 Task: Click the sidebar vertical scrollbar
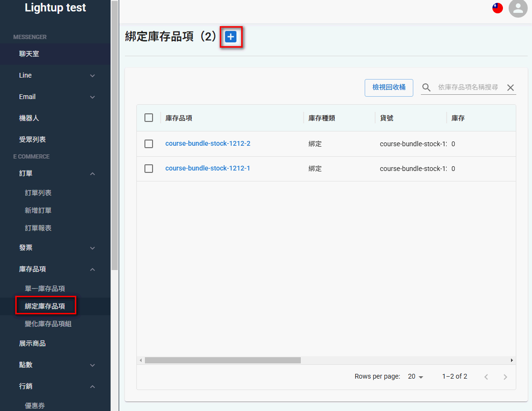pos(115,136)
